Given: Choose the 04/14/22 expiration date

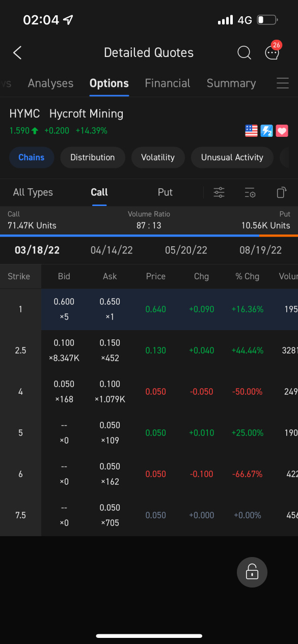Looking at the screenshot, I should (112, 250).
